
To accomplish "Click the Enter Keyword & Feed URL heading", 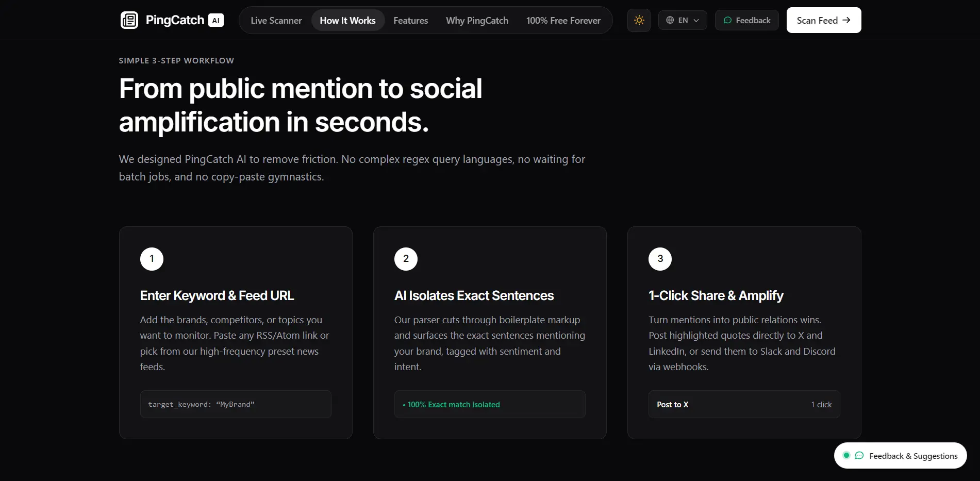I will [217, 295].
